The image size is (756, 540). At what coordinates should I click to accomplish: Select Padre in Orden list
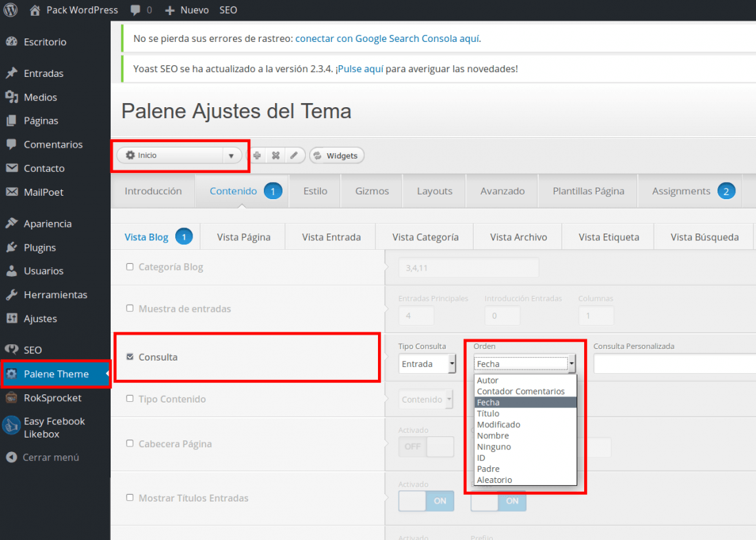pos(526,469)
